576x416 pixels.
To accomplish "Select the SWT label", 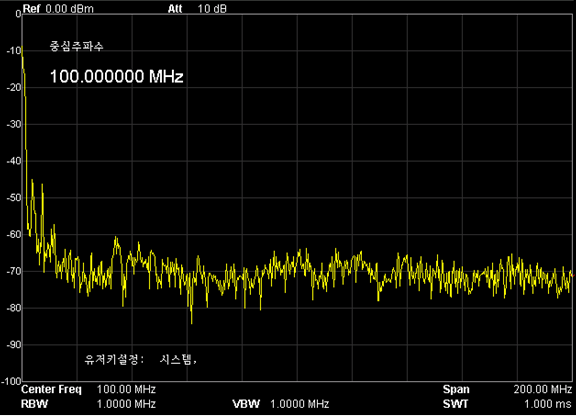I will (456, 404).
